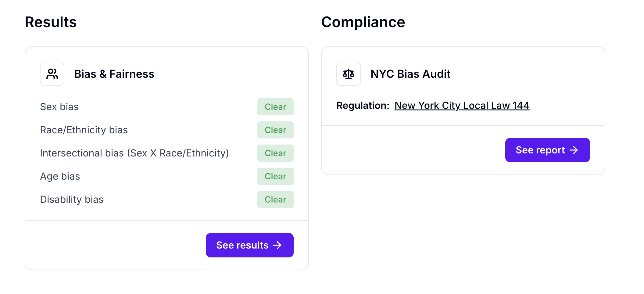Click the Clear badge next to Age bias

click(275, 176)
